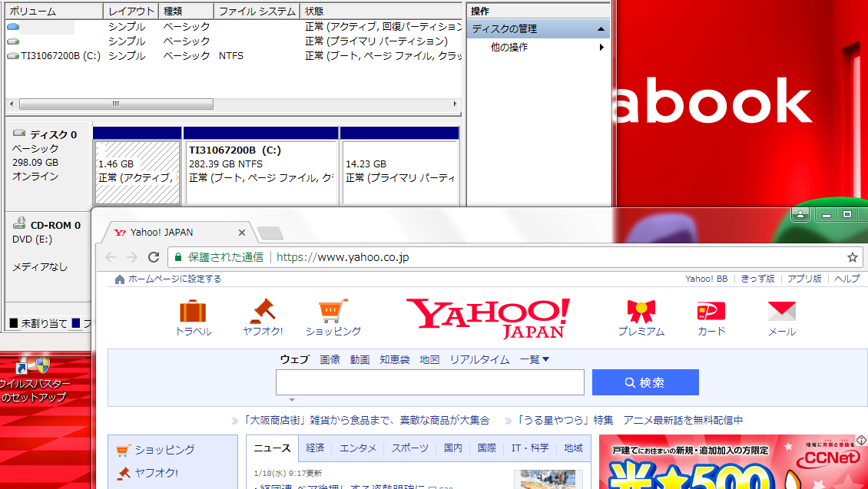Select CD-ROM 0 drive icon
This screenshot has height=489, width=868.
point(19,223)
